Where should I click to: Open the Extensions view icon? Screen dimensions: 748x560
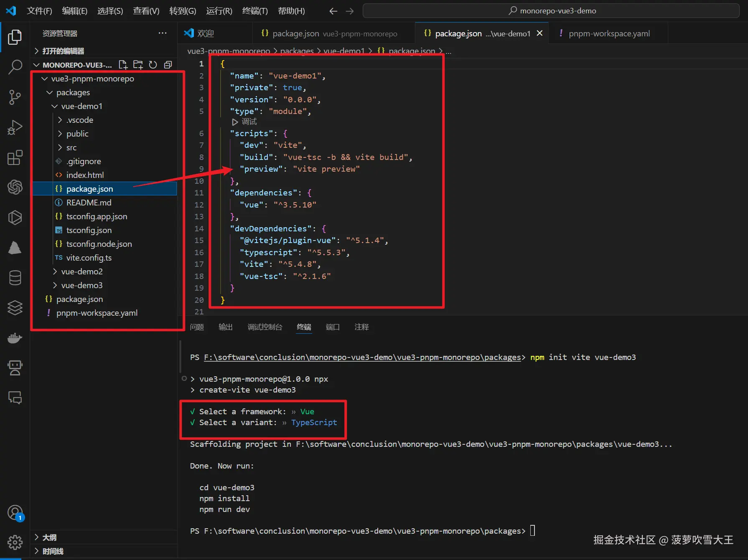[15, 157]
